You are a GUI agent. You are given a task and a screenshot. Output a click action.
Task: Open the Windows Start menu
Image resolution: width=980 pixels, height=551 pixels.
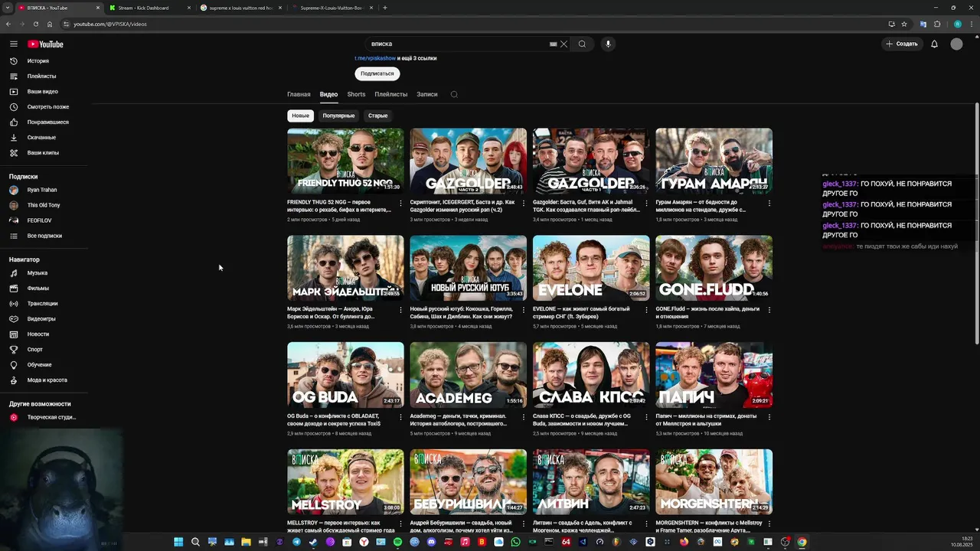[x=178, y=542]
